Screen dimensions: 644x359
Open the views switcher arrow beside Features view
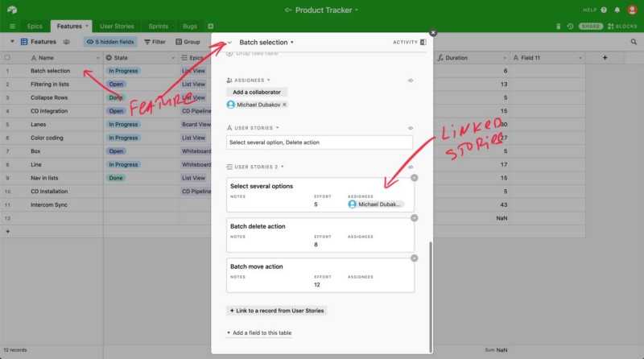click(12, 42)
